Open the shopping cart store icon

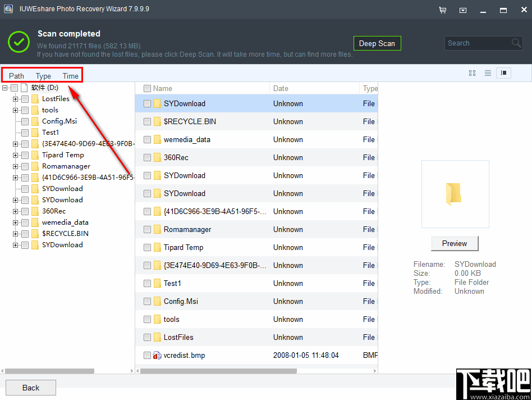coord(443,10)
